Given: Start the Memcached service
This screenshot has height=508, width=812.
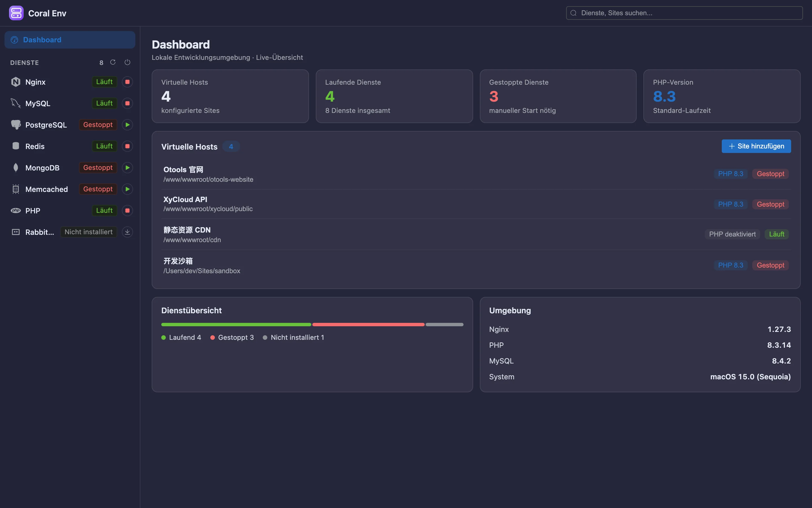Looking at the screenshot, I should tap(127, 189).
